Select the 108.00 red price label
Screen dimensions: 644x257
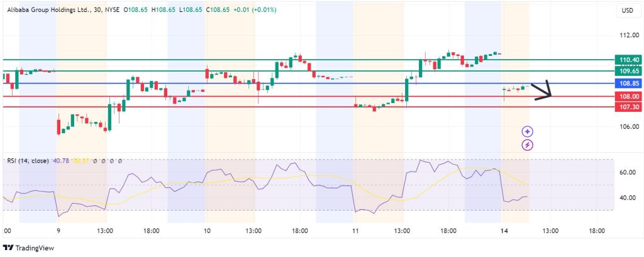(x=628, y=97)
